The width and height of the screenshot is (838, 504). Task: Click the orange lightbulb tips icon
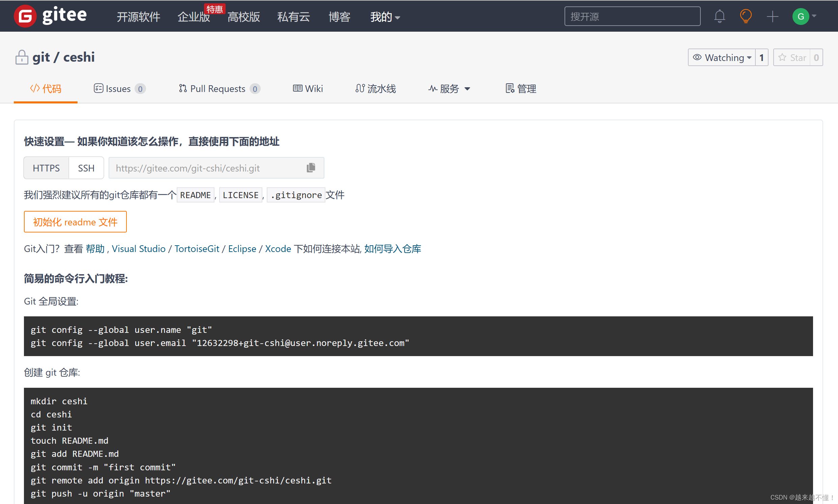click(746, 16)
